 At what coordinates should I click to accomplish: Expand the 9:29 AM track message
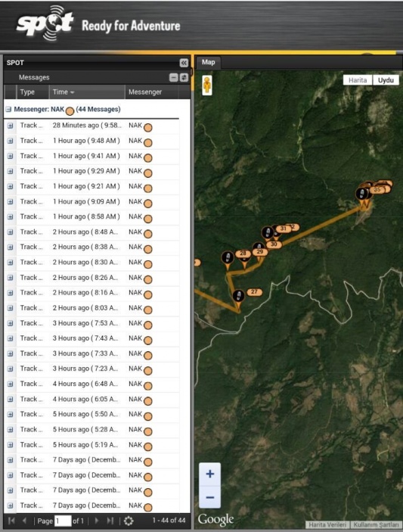(10, 171)
